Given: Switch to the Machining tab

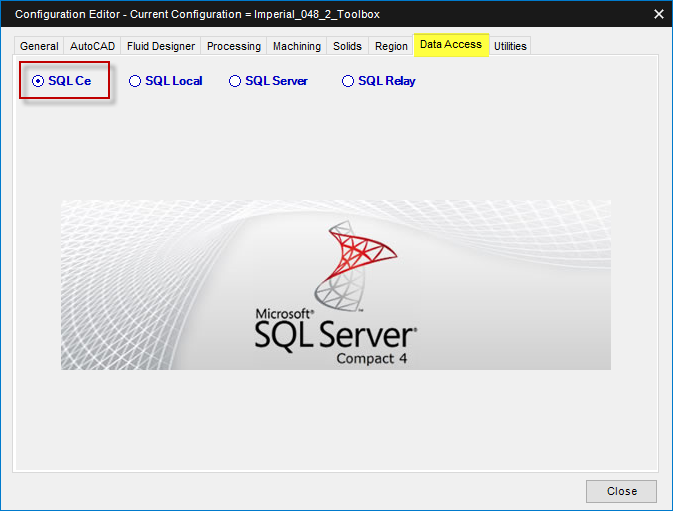Looking at the screenshot, I should coord(297,46).
